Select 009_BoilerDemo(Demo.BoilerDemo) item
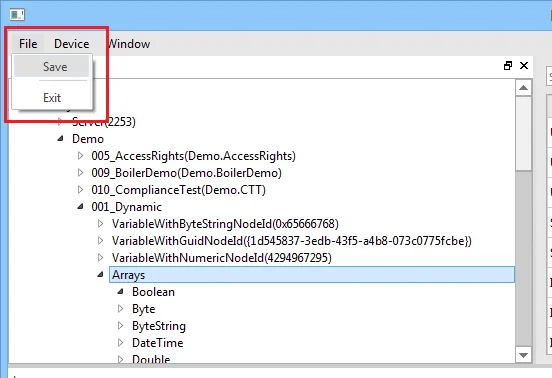Viewport: 552px width, 378px height. [186, 172]
